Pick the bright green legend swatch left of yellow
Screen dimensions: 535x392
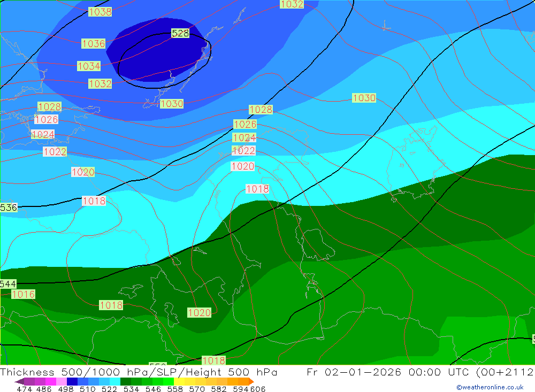(169, 381)
